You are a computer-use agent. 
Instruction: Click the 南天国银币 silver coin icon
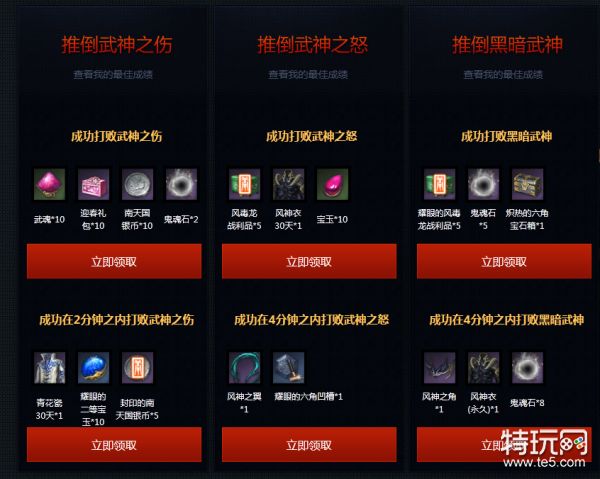[x=137, y=184]
